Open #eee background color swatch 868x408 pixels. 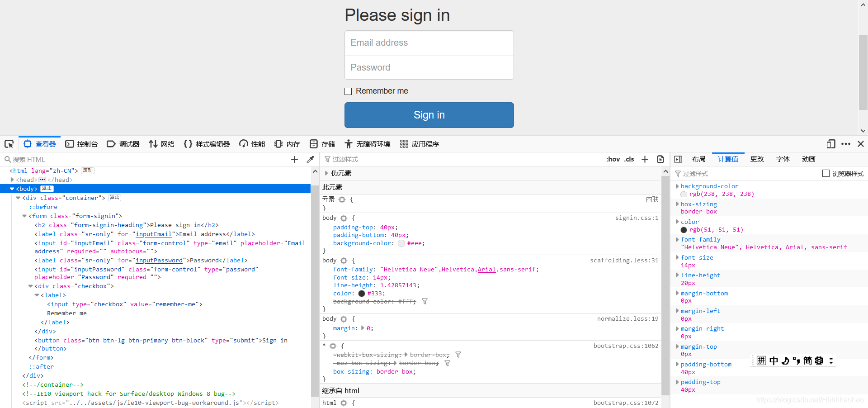(x=401, y=243)
